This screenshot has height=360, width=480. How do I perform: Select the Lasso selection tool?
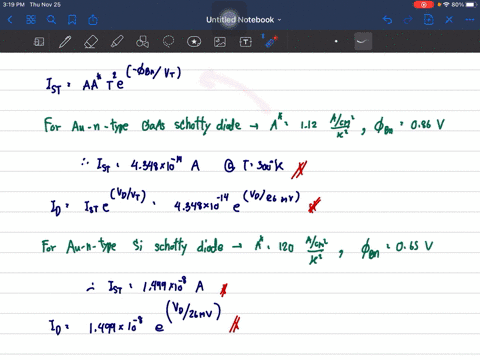(168, 42)
